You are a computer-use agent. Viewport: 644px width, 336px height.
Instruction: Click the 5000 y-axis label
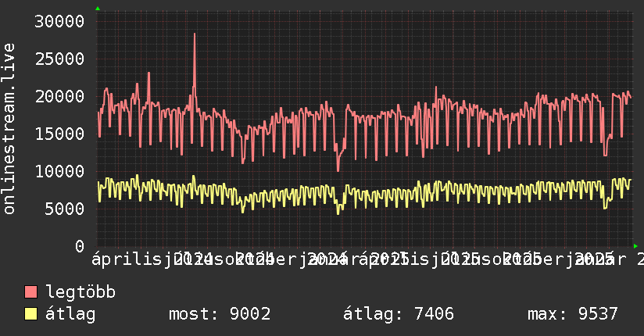point(65,209)
